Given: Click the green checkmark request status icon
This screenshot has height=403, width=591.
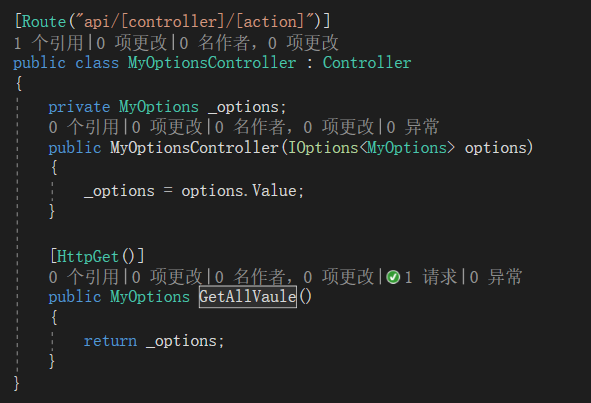Looking at the screenshot, I should (x=393, y=277).
